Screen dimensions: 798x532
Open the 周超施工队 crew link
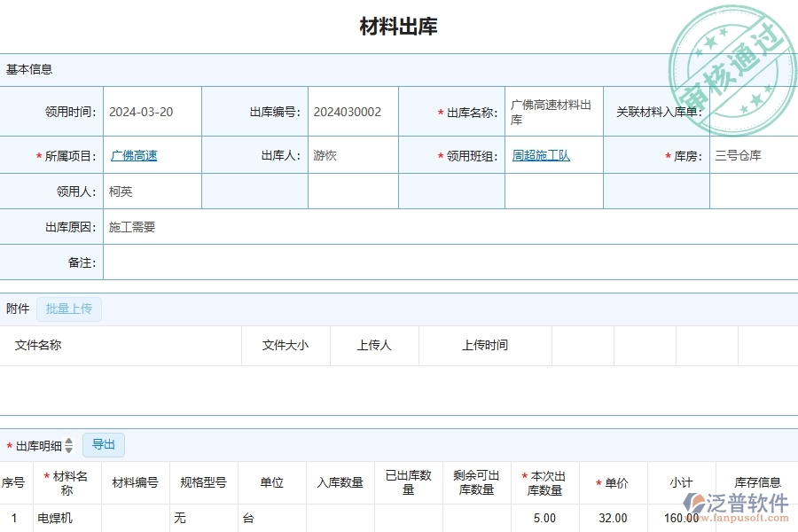point(541,155)
